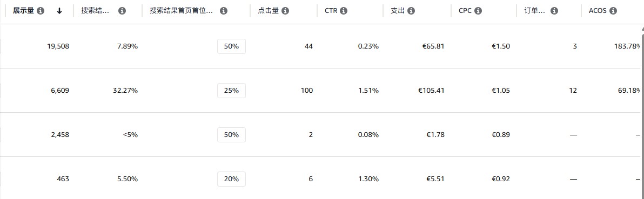Viewport: 644px width, 199px height.
Task: Click the info icon next to 支出
Action: [411, 11]
